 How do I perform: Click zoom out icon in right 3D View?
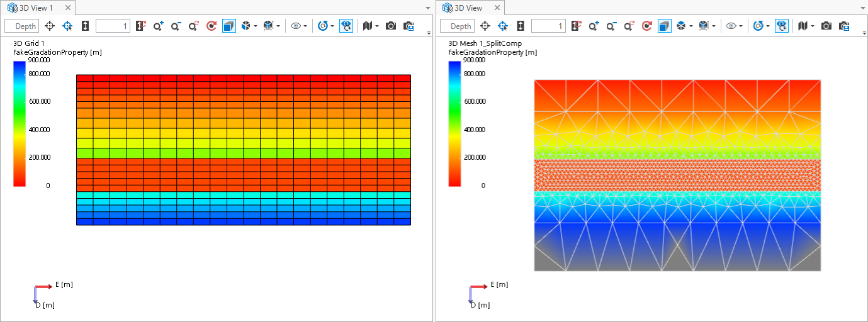[611, 26]
